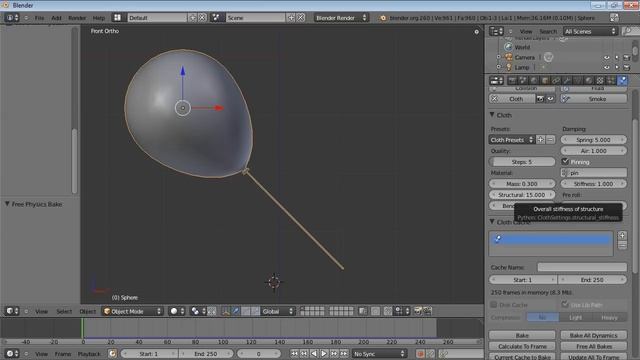Remove cloth preset with minus button
The width and height of the screenshot is (640, 360).
[x=550, y=140]
